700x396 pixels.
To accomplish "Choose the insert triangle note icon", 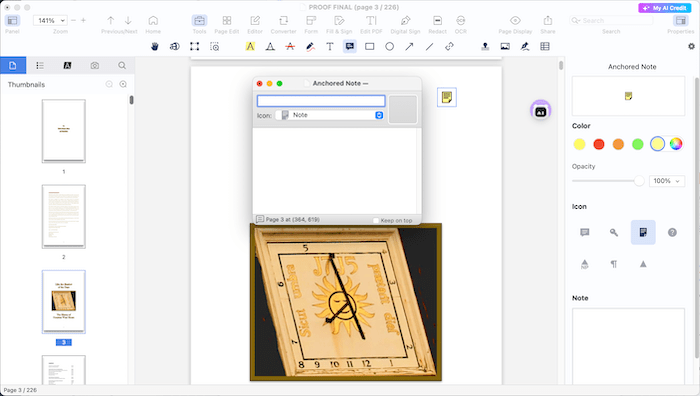I will tap(643, 264).
